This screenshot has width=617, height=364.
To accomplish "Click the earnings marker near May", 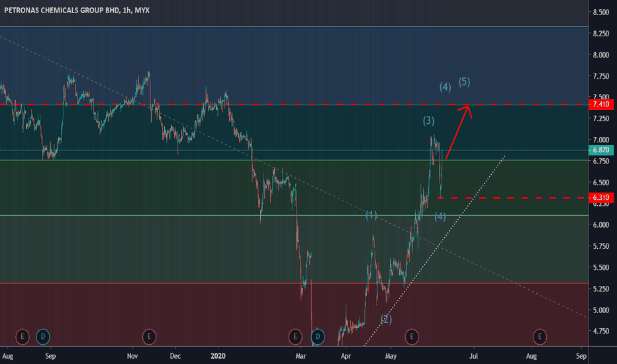I will pos(412,336).
